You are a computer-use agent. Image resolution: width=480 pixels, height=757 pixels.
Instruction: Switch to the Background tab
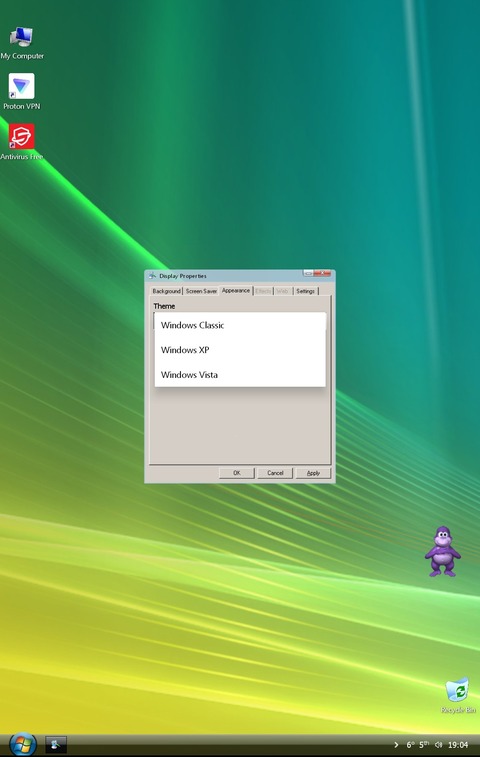click(166, 291)
